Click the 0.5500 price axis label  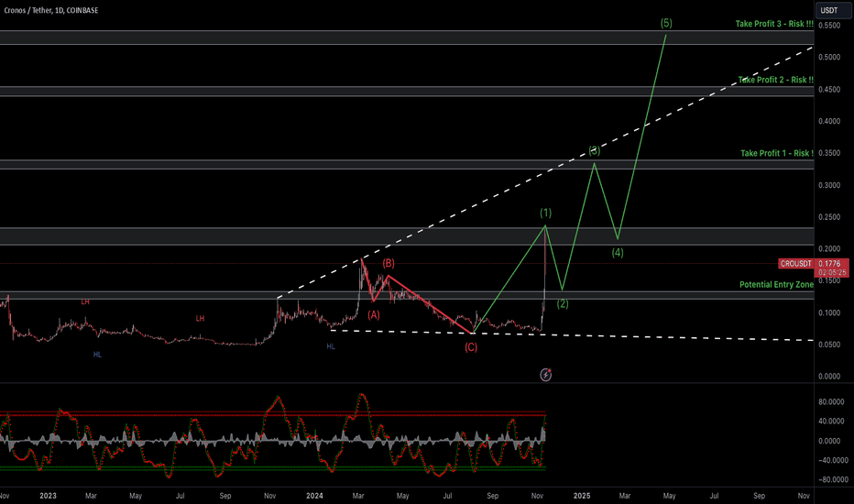click(x=829, y=26)
